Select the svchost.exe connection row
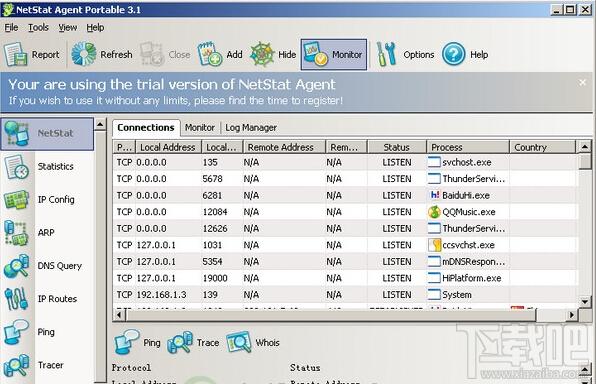 (346, 162)
